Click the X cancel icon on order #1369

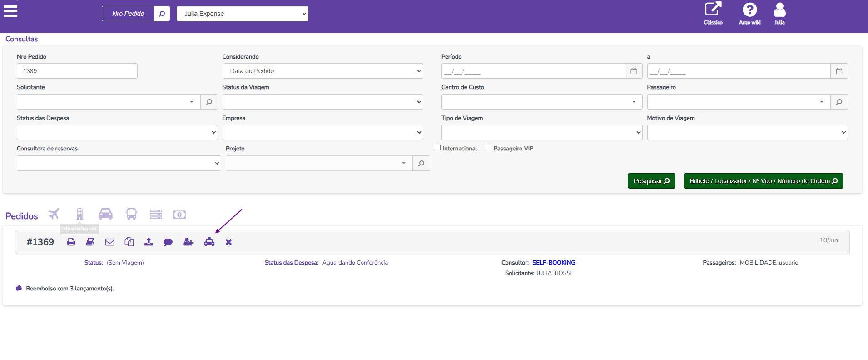click(x=228, y=242)
